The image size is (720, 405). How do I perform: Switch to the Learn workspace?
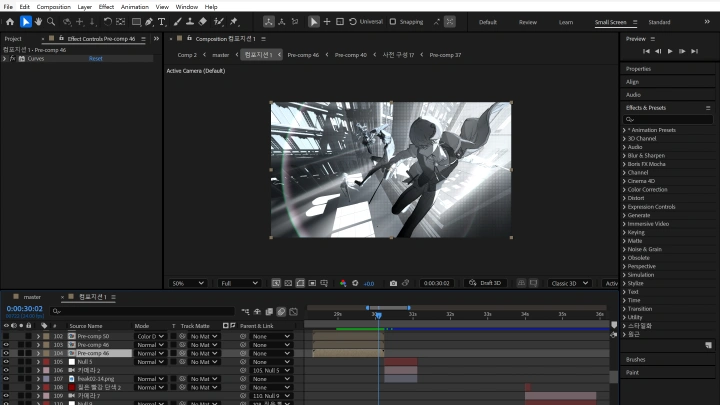[566, 21]
